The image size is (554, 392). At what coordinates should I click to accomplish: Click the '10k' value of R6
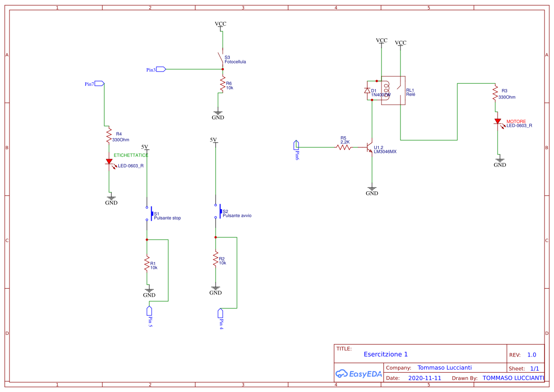coord(230,88)
